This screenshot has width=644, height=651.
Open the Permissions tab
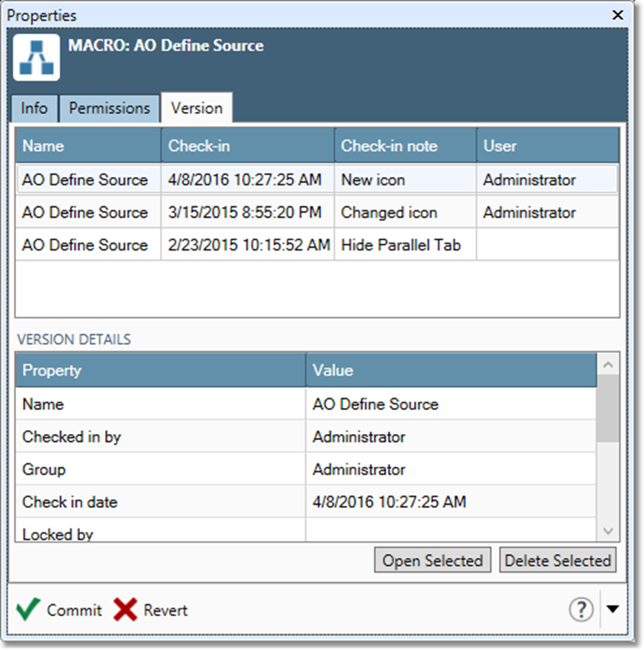(x=109, y=108)
